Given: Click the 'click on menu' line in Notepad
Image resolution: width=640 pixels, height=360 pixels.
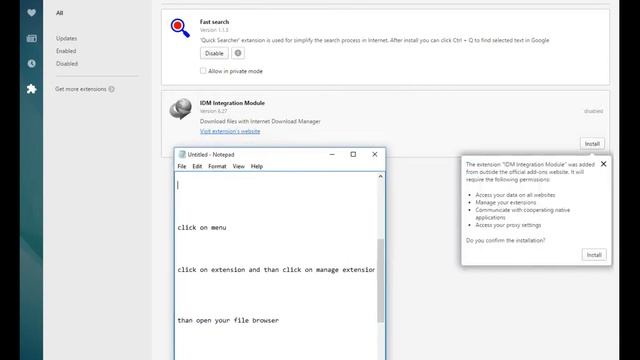Looking at the screenshot, I should tap(202, 227).
